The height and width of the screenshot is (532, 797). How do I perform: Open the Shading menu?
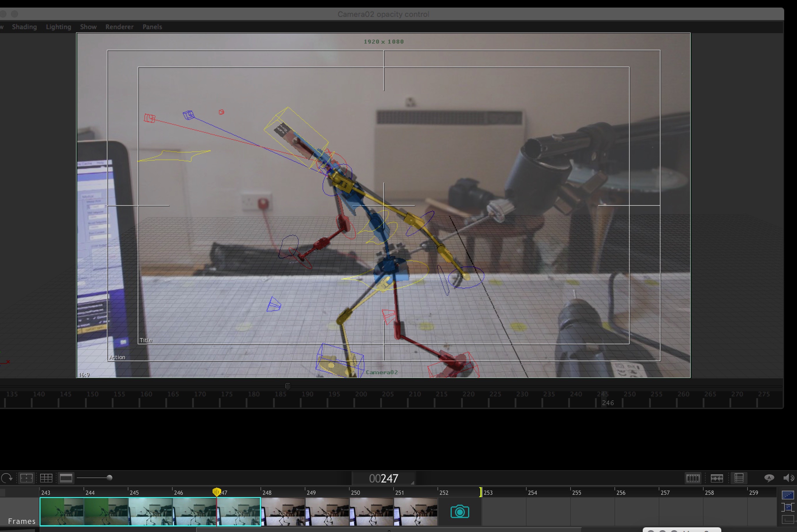tap(24, 27)
